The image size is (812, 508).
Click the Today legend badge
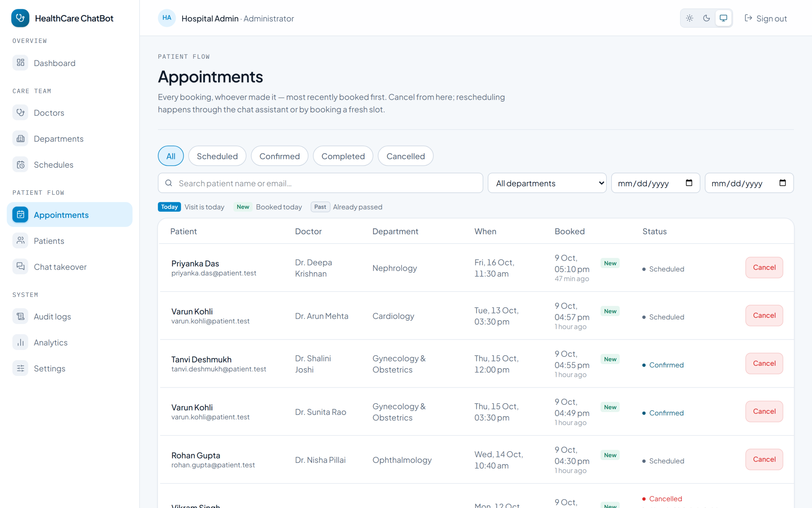click(169, 207)
